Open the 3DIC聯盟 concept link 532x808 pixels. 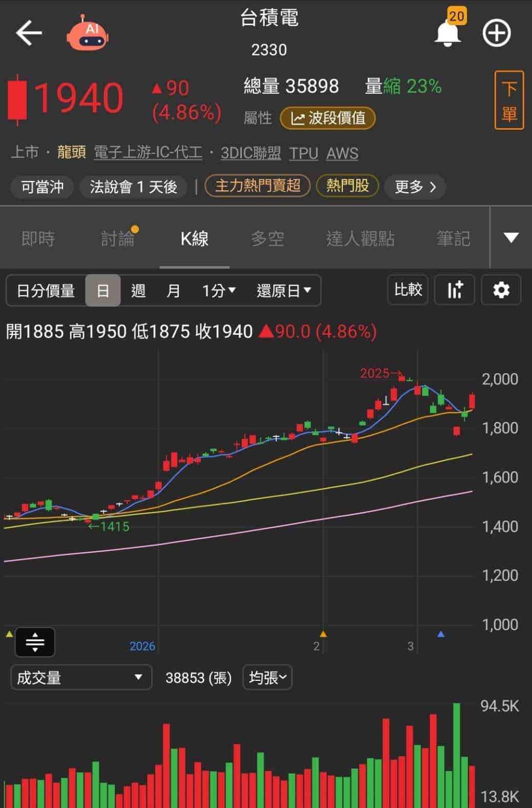251,153
